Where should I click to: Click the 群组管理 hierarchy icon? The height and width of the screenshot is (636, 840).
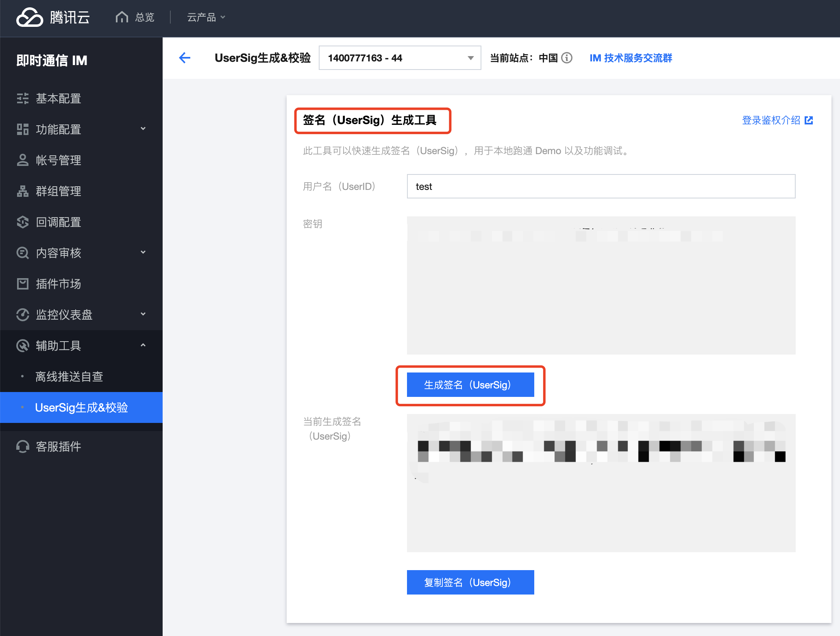(x=23, y=191)
